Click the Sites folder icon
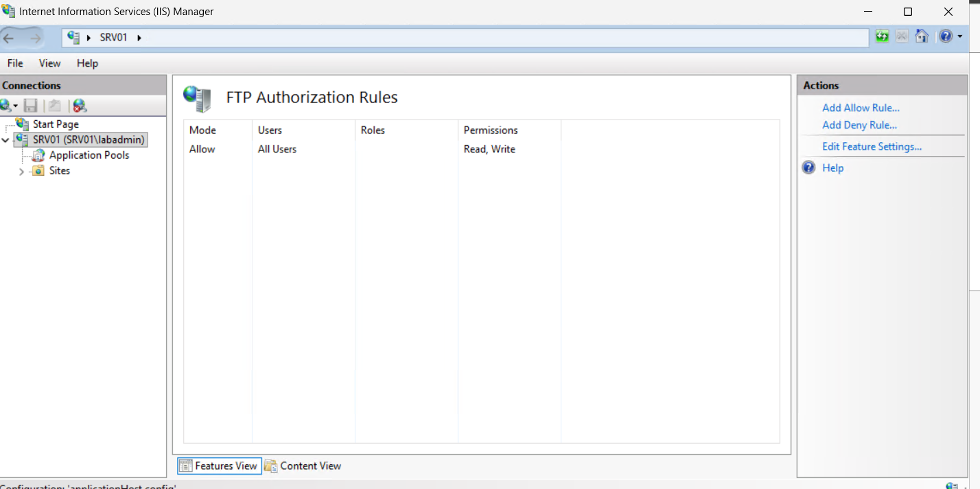 click(x=38, y=170)
